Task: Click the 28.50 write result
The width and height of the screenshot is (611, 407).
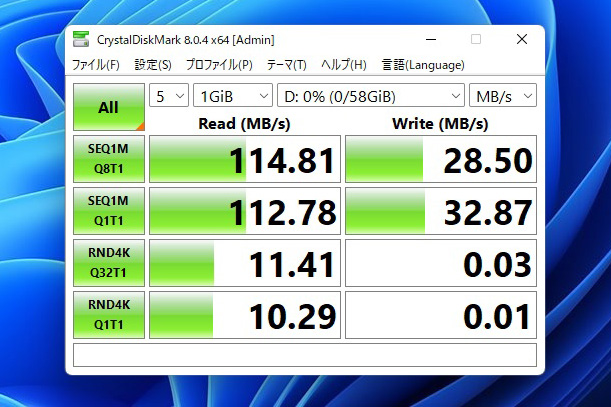Action: 441,159
